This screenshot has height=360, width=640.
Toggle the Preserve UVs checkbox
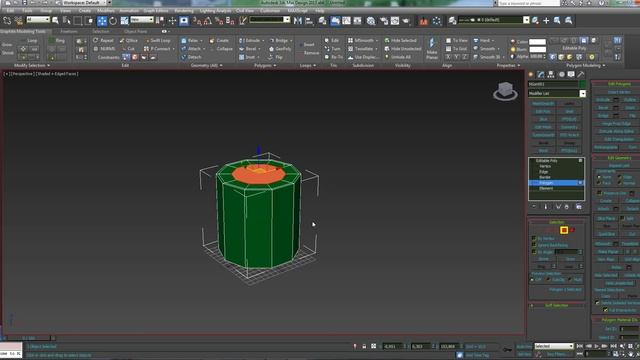click(599, 193)
